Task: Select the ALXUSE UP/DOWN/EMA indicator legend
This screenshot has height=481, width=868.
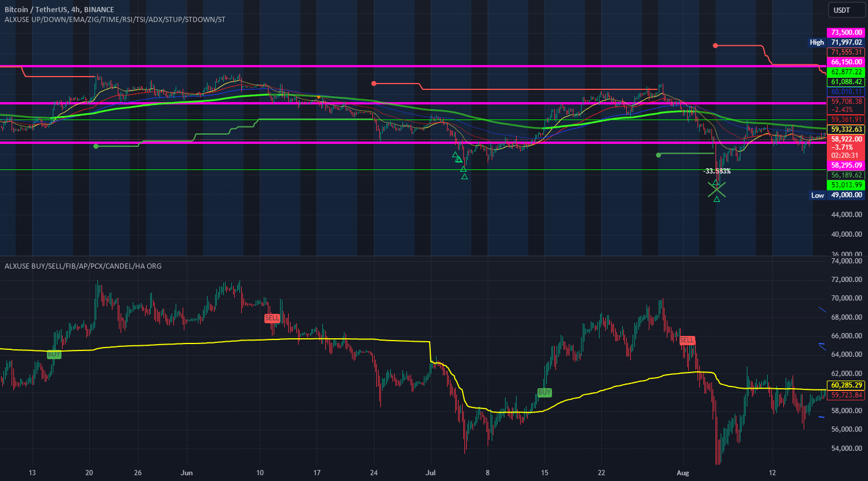Action: (115, 19)
